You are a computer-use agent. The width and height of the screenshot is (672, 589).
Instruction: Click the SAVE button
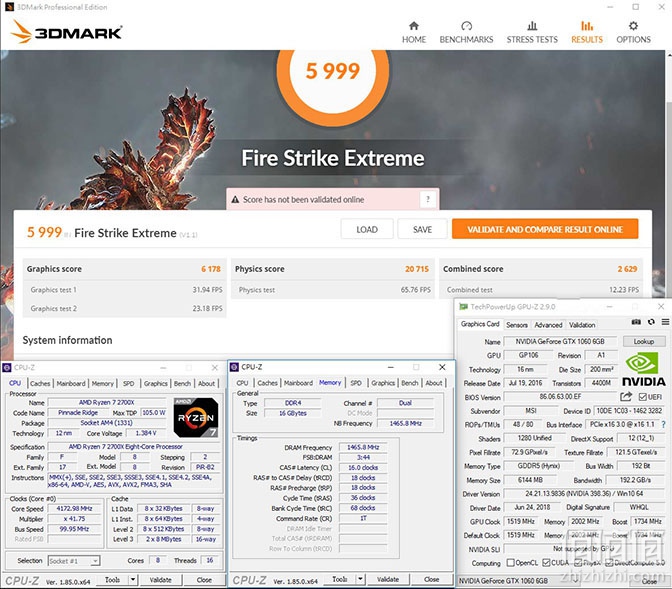[x=422, y=229]
